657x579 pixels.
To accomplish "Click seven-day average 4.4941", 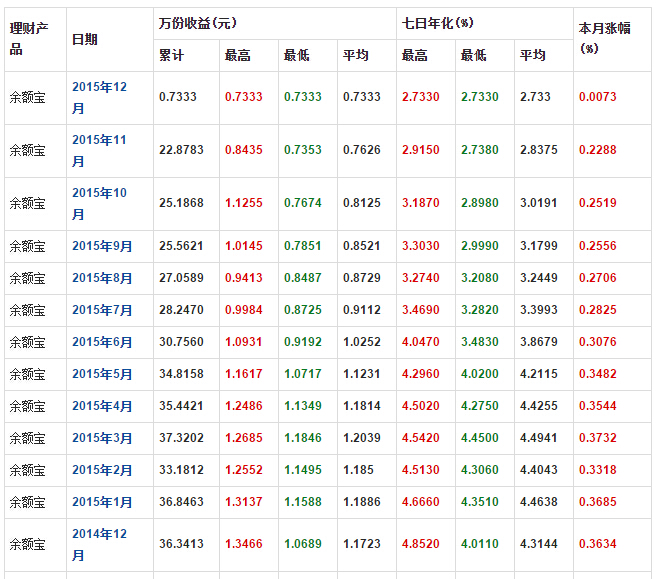I will (x=539, y=438).
